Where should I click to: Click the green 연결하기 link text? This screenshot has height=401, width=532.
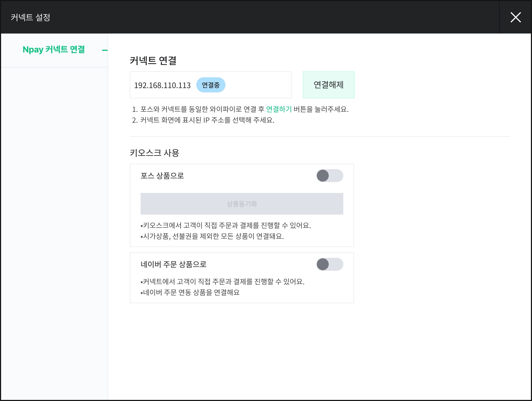(279, 109)
